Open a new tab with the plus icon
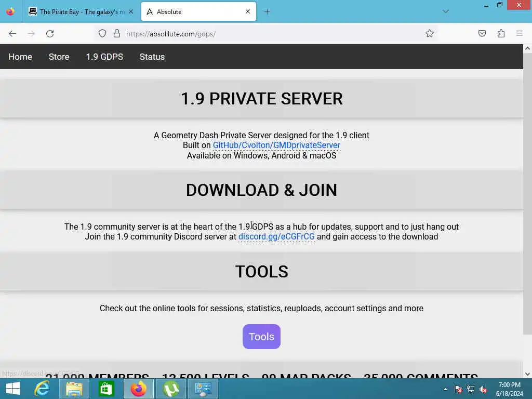This screenshot has width=532, height=399. [x=267, y=12]
